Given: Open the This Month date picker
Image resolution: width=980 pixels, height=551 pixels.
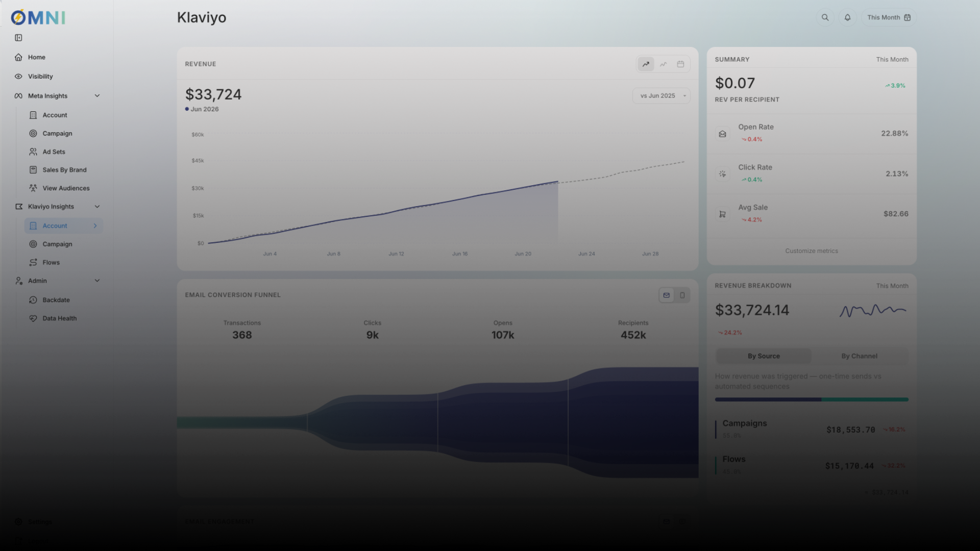Looking at the screenshot, I should 889,17.
